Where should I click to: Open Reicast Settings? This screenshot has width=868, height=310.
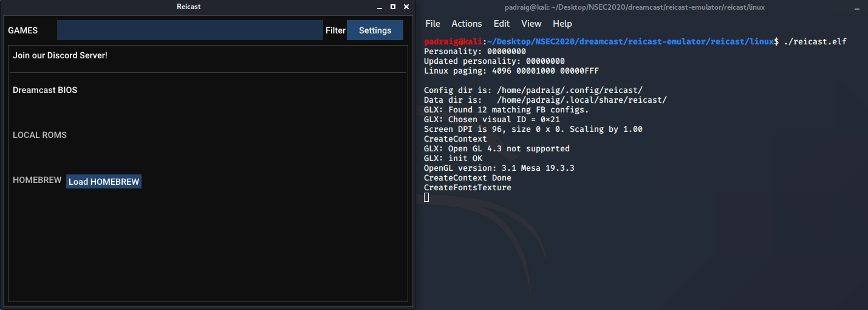point(375,30)
